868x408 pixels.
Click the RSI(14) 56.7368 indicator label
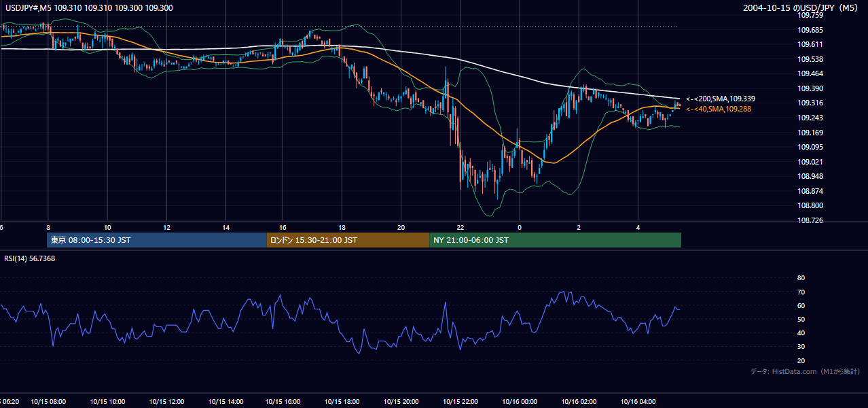click(x=30, y=258)
